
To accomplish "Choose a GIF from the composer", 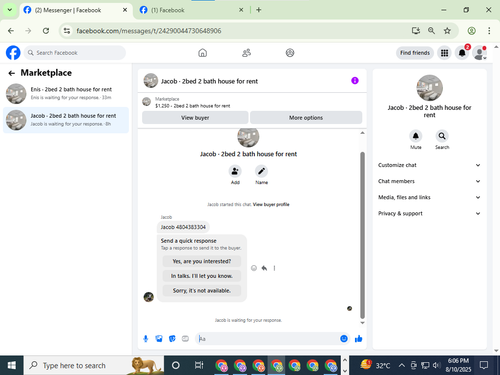I will tap(185, 339).
